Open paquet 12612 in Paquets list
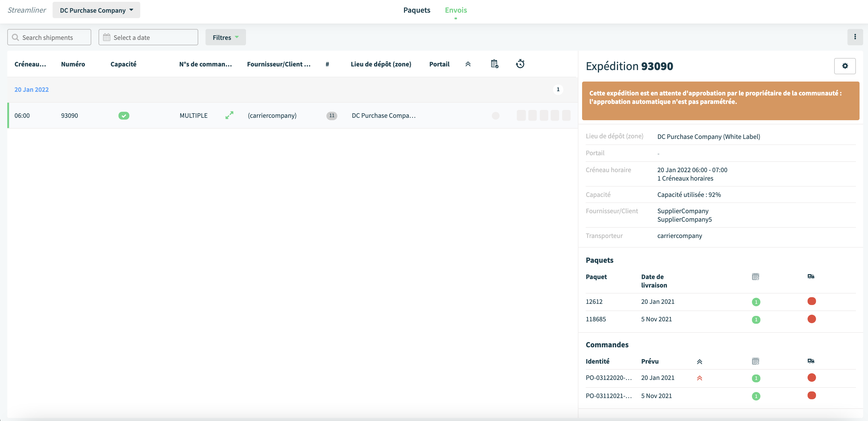Viewport: 868px width, 421px height. tap(594, 301)
